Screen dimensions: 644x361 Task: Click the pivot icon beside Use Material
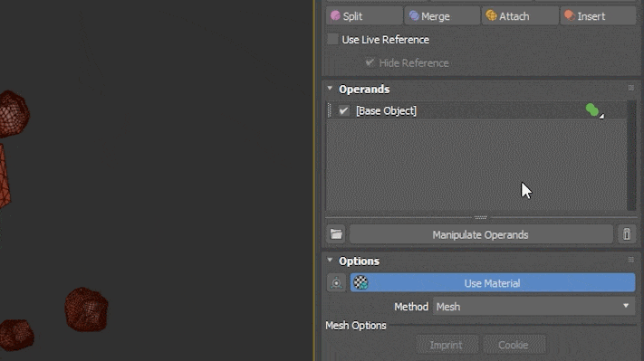pyautogui.click(x=336, y=282)
